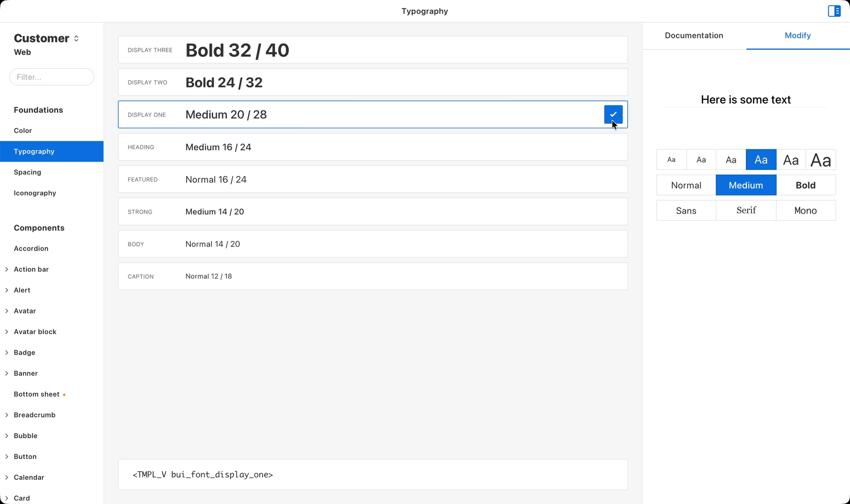Select the Heading Medium 16 / 24 row
Viewport: 850px width, 504px height.
point(373,147)
